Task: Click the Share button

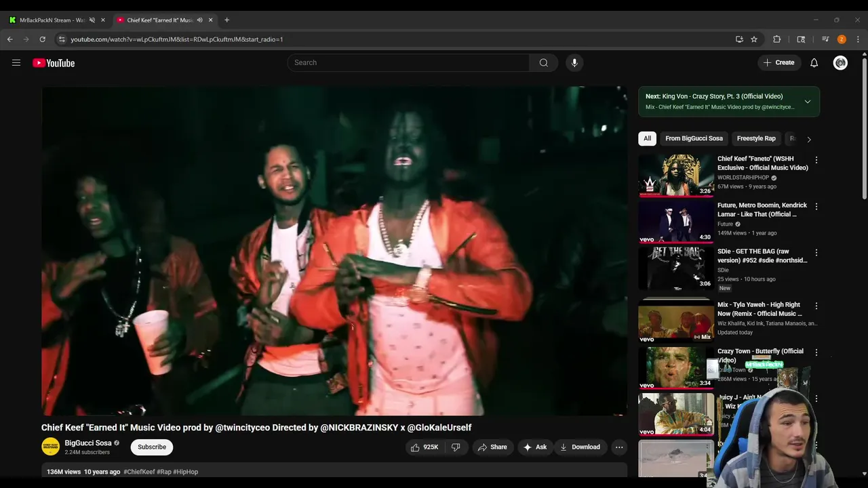Action: pos(492,447)
